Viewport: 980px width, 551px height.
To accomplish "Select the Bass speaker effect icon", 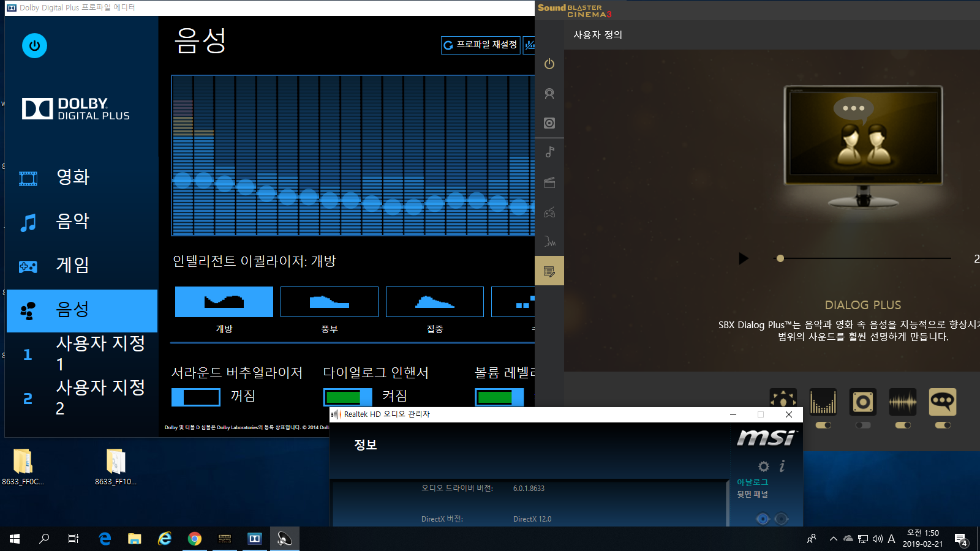I will click(862, 402).
